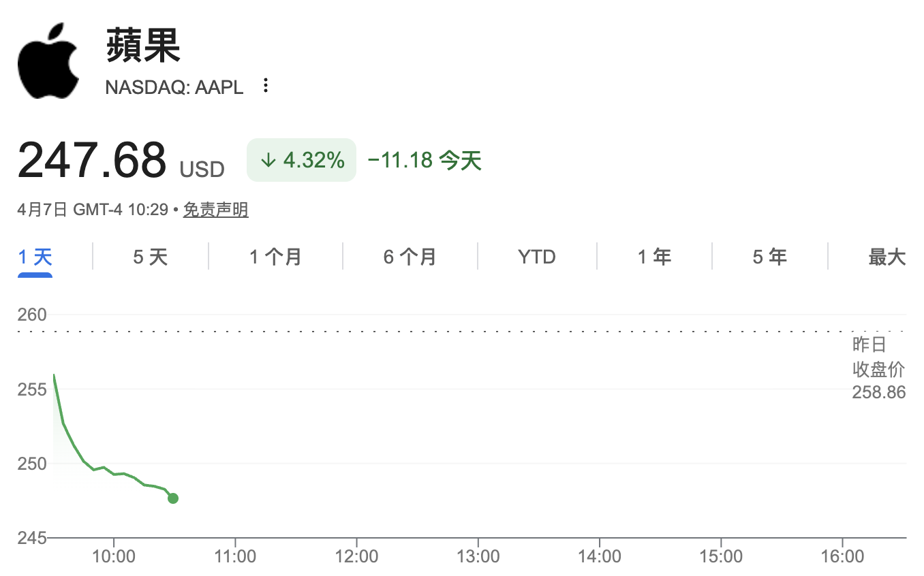
Task: Open the three-dot more options menu
Action: 266,86
